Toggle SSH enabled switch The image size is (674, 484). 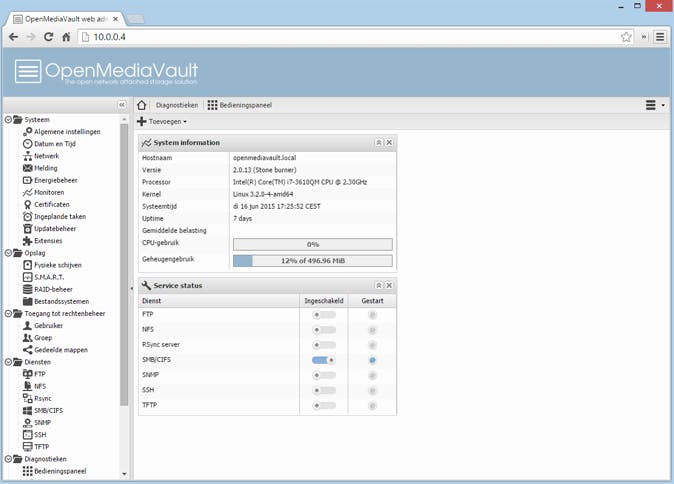click(324, 390)
